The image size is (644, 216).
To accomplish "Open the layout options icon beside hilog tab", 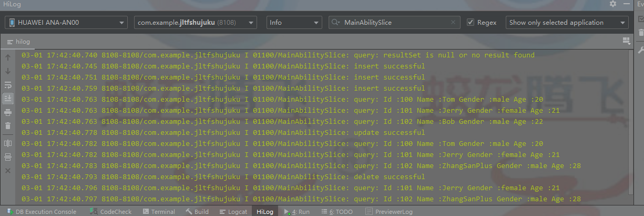I will point(626,41).
